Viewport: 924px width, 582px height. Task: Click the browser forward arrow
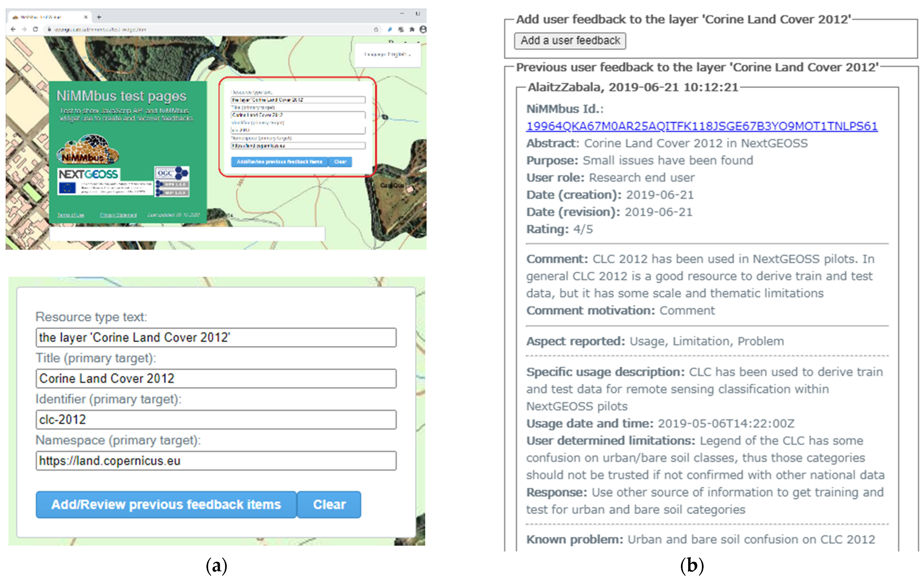[x=24, y=29]
